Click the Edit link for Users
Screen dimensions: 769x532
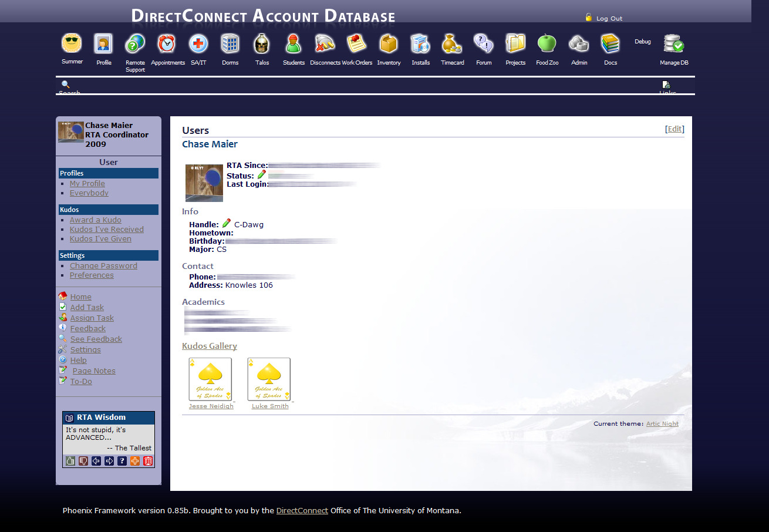[x=675, y=129]
